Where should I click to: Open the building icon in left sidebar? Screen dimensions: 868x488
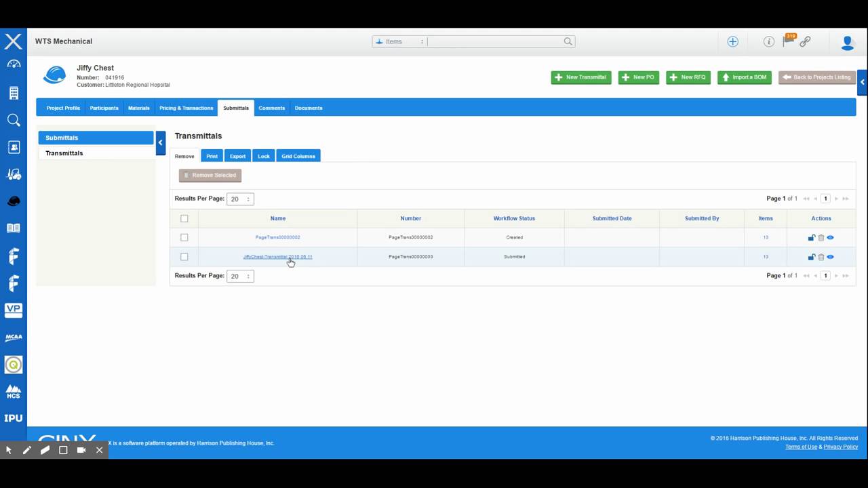tap(14, 93)
